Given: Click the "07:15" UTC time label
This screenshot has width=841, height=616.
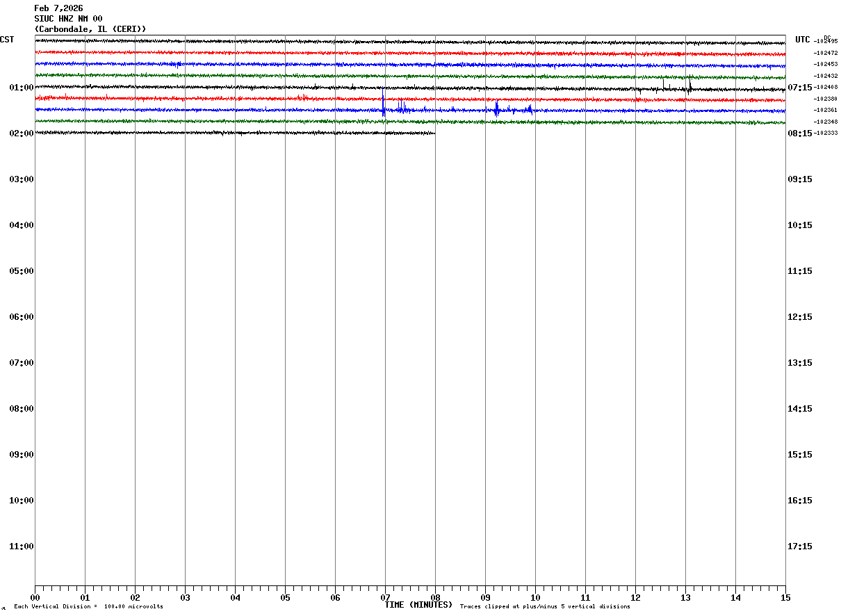Looking at the screenshot, I should coord(800,88).
